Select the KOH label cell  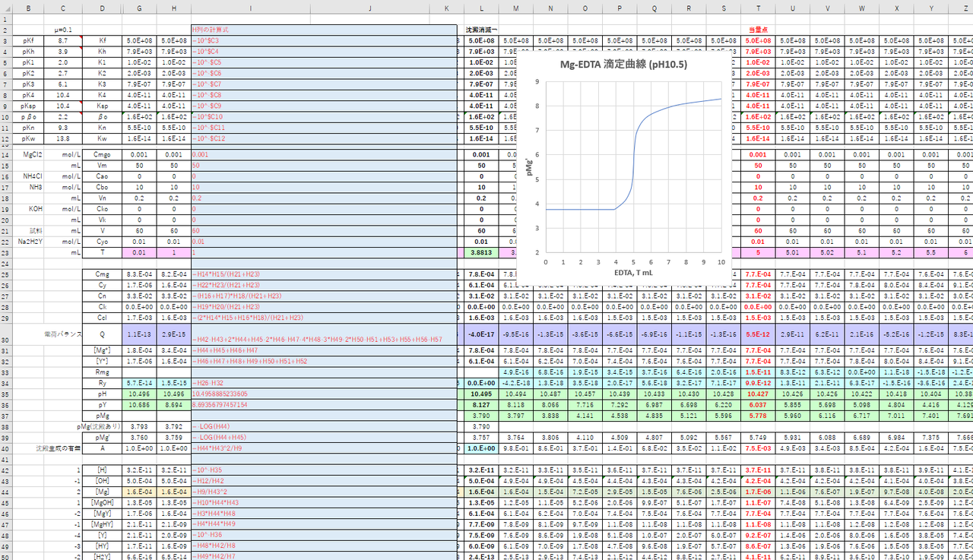(28, 208)
